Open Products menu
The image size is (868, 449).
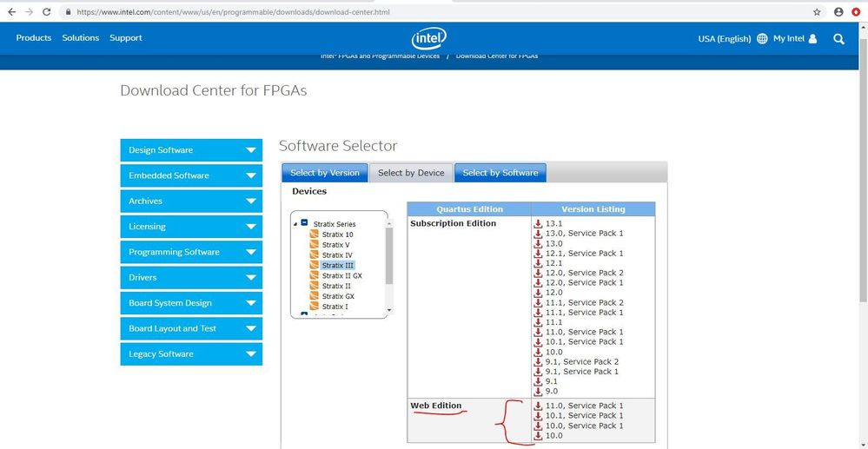(x=34, y=38)
